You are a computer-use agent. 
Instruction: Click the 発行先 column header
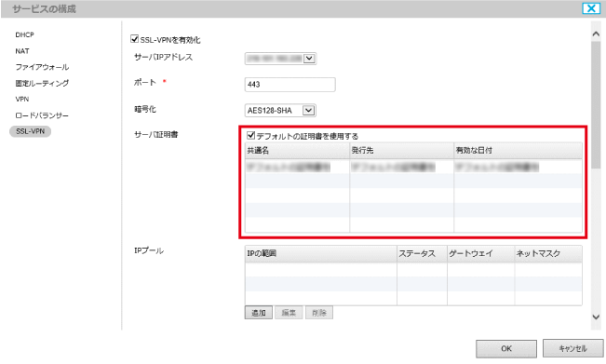click(x=401, y=151)
